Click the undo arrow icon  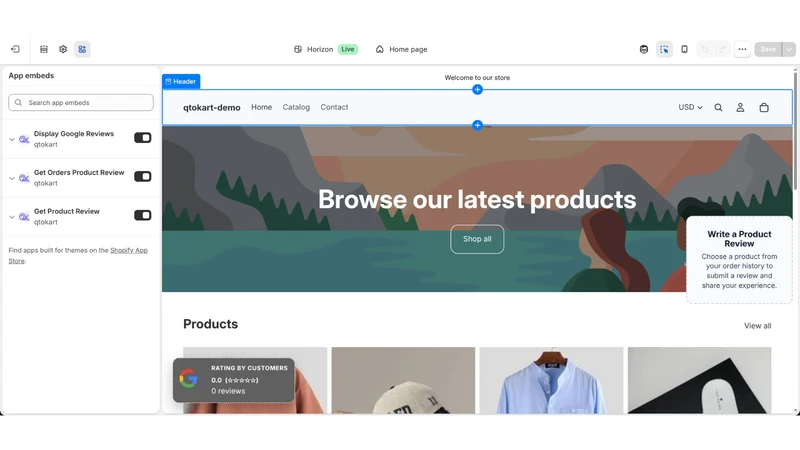(x=705, y=49)
